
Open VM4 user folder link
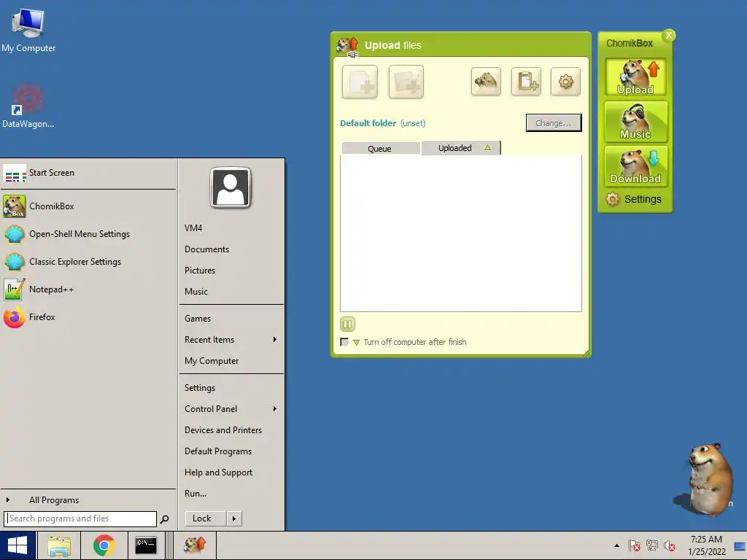[x=231, y=228]
